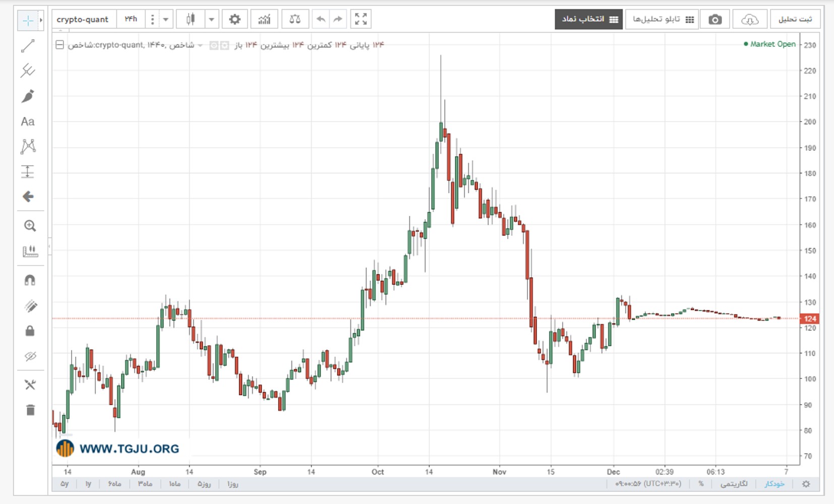Click the left-pointing arrow marker tool
The width and height of the screenshot is (834, 504).
[x=28, y=197]
